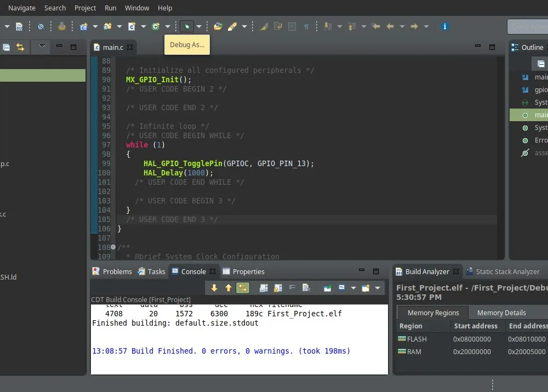
Task: Open the Memory Details tab
Action: [501, 313]
